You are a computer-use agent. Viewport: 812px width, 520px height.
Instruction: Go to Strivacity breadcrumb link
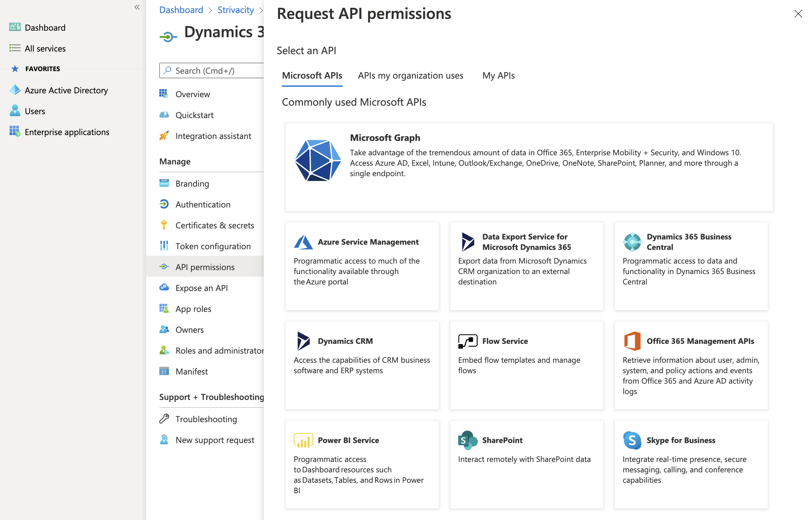coord(236,10)
